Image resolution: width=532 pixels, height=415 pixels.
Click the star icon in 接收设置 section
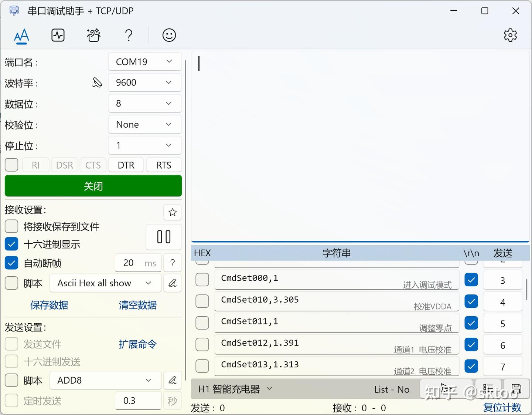(x=172, y=212)
